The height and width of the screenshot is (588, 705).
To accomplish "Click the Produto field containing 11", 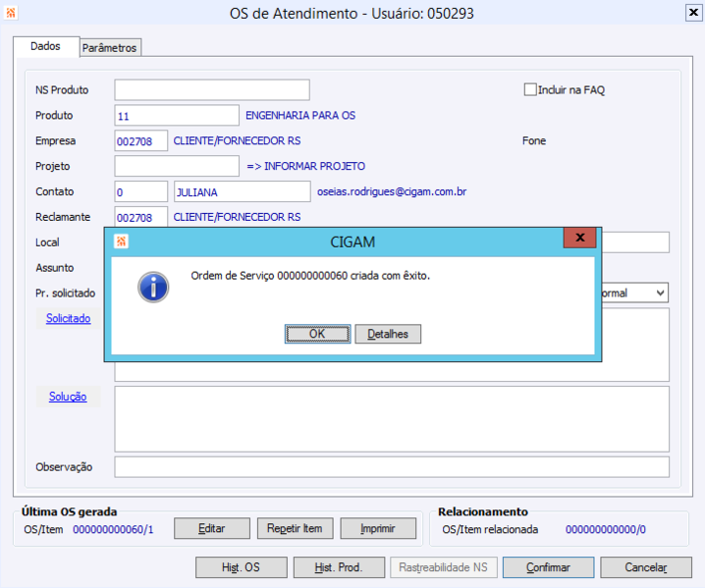I will point(177,116).
